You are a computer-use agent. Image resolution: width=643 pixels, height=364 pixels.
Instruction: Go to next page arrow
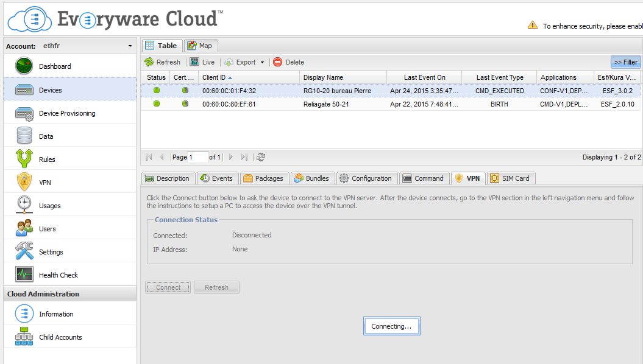[231, 157]
